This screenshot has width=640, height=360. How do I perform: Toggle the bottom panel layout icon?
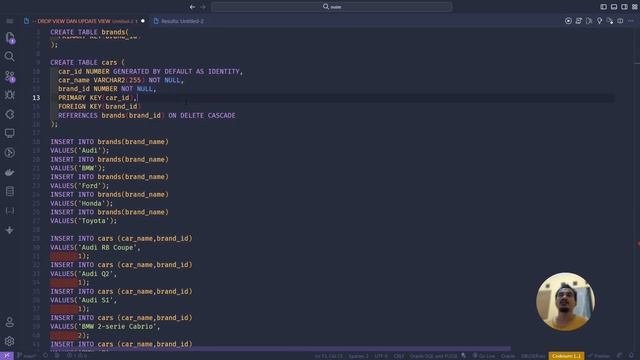pos(614,7)
